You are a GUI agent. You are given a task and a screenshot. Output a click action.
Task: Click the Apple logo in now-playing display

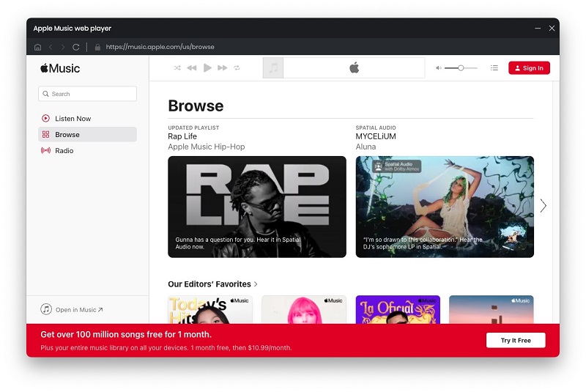354,68
